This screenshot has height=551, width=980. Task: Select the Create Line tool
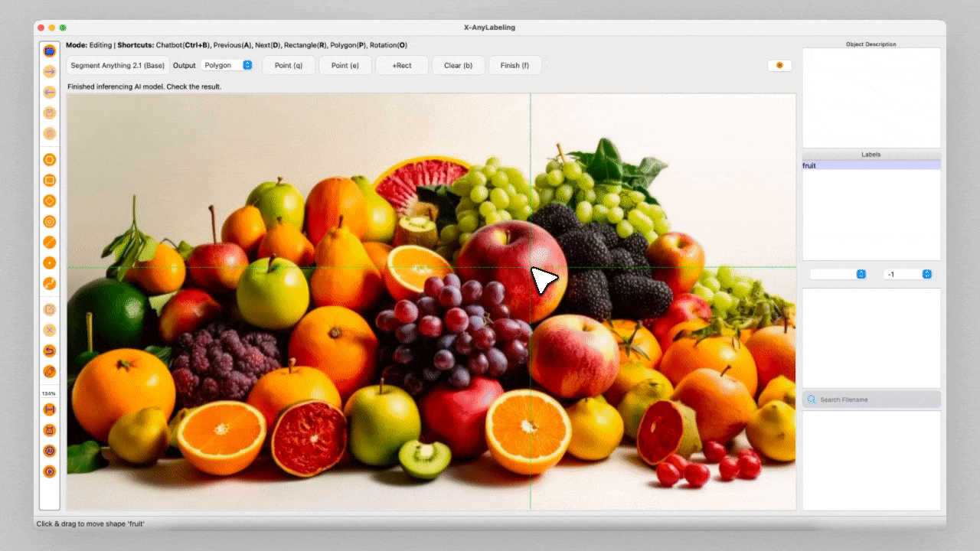(x=50, y=243)
